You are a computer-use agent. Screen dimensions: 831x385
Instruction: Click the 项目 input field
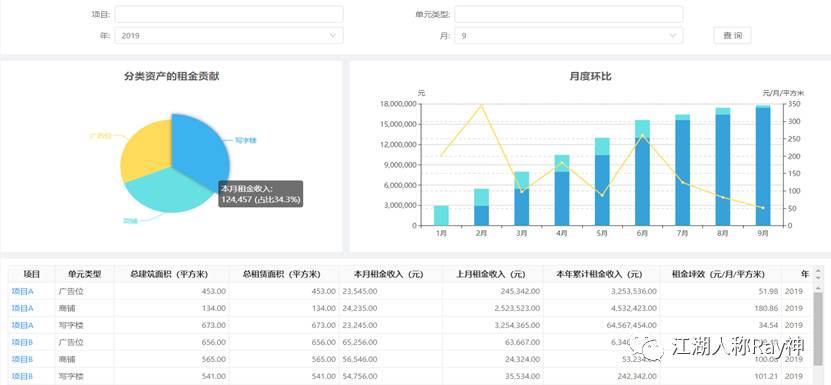point(229,14)
